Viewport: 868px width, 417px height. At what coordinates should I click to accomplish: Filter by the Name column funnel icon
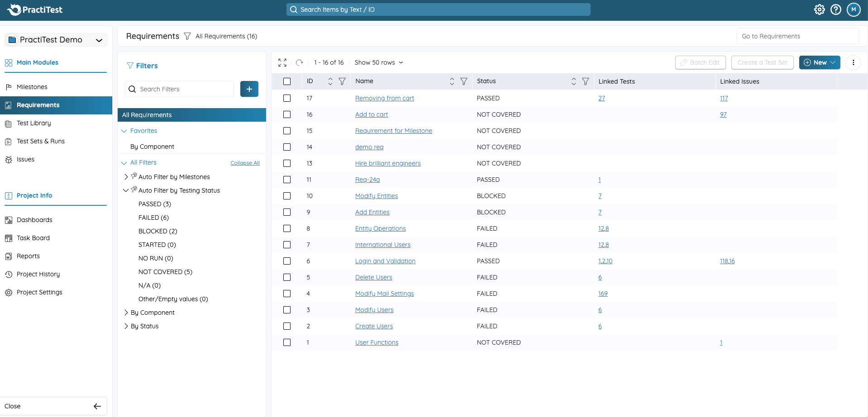point(464,81)
